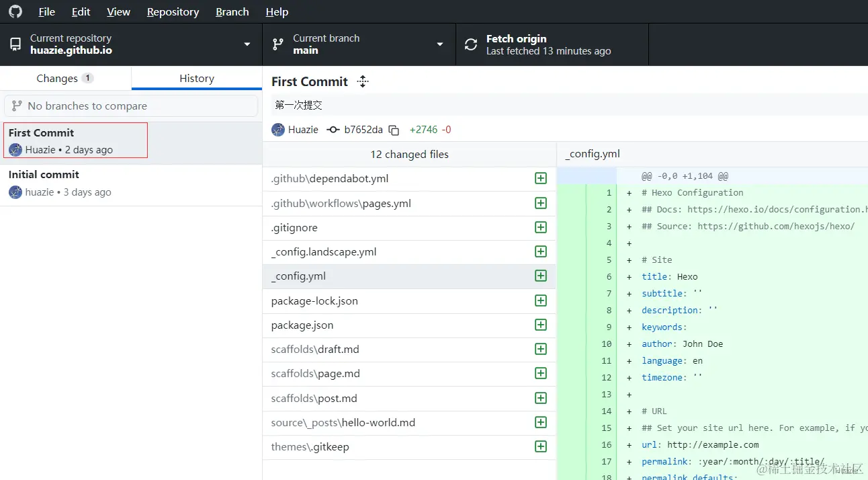This screenshot has height=480, width=868.
Task: Select package.json file
Action: coord(409,325)
